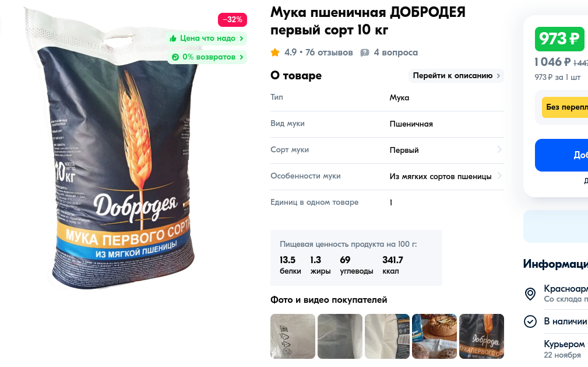The image size is (588, 367).
Task: Click the blue add to cart button
Action: pyautogui.click(x=561, y=155)
